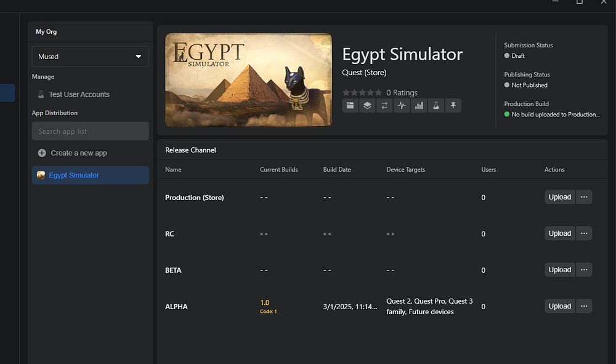Upload a build to RC channel
Screen dimensions: 616x364
coord(559,233)
